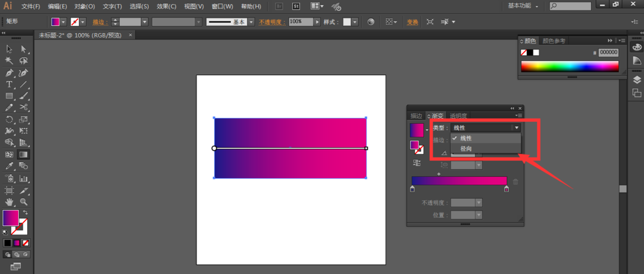Select the Type tool in toolbox
644x274 pixels.
click(x=9, y=84)
